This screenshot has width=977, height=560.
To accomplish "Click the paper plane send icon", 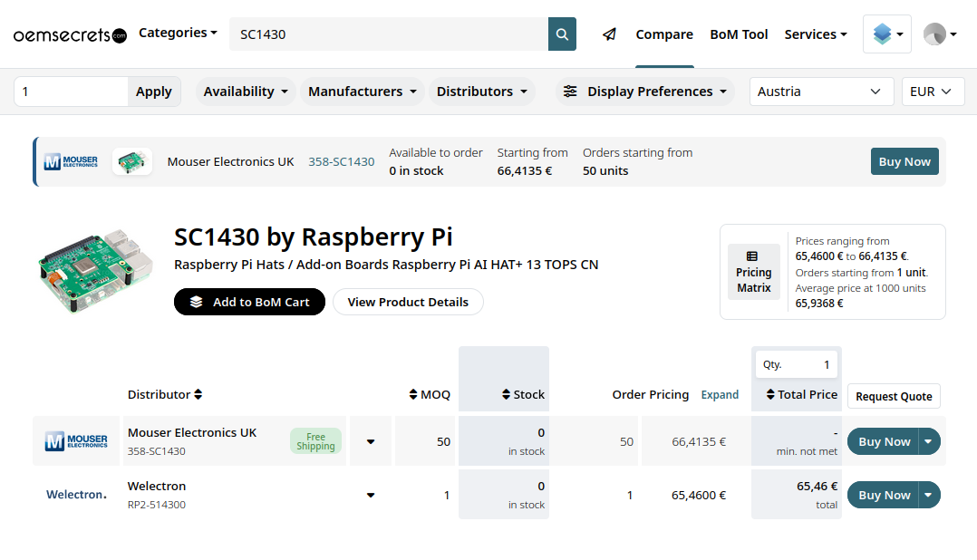I will (609, 34).
